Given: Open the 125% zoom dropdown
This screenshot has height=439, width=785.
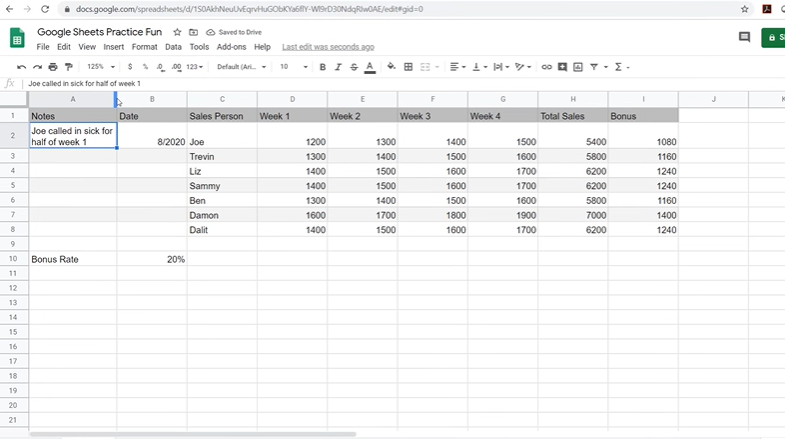Looking at the screenshot, I should tap(101, 67).
